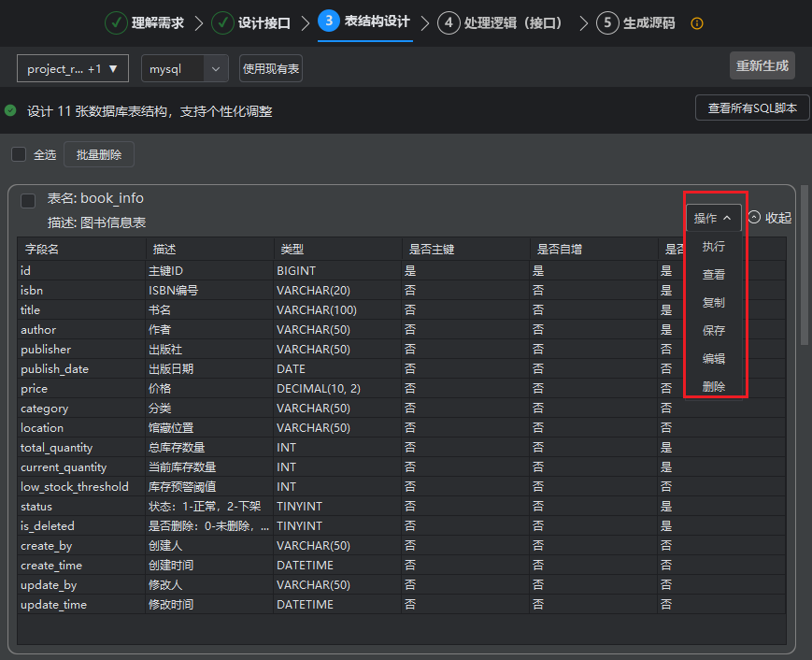Click the blue step 3 circle
Viewport: 812px width, 660px height.
click(329, 21)
